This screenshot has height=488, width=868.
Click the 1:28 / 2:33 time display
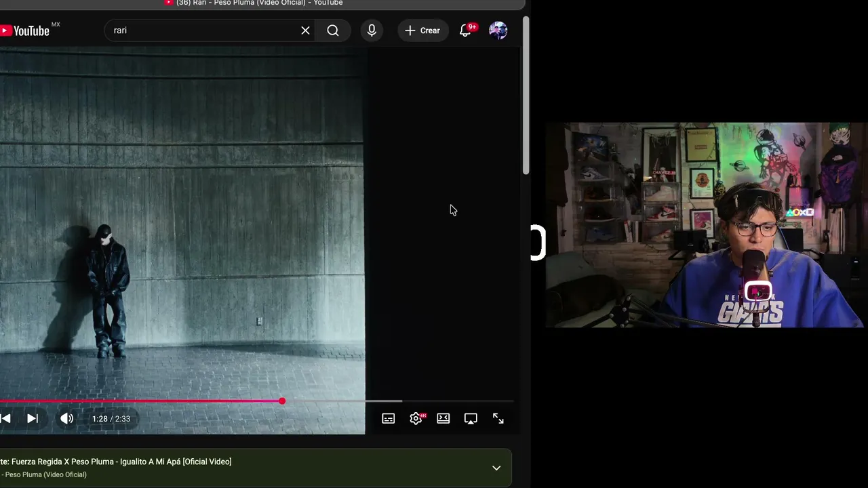(x=111, y=419)
